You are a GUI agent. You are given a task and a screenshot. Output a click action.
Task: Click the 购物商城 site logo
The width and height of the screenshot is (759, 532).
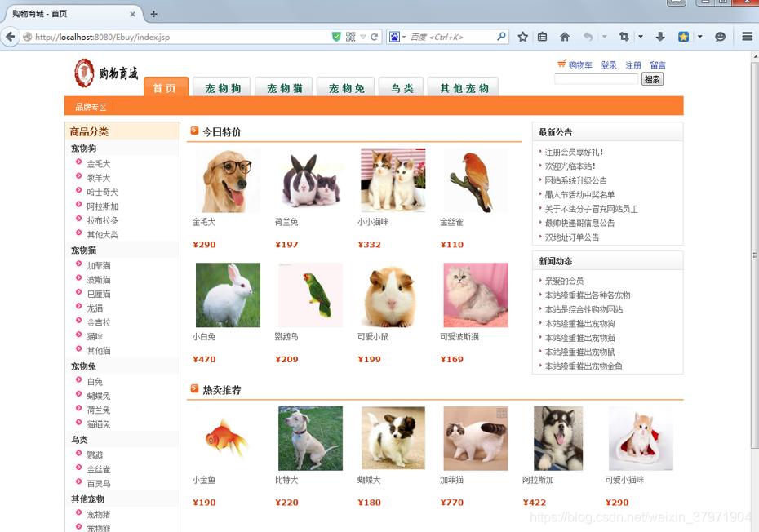point(106,73)
